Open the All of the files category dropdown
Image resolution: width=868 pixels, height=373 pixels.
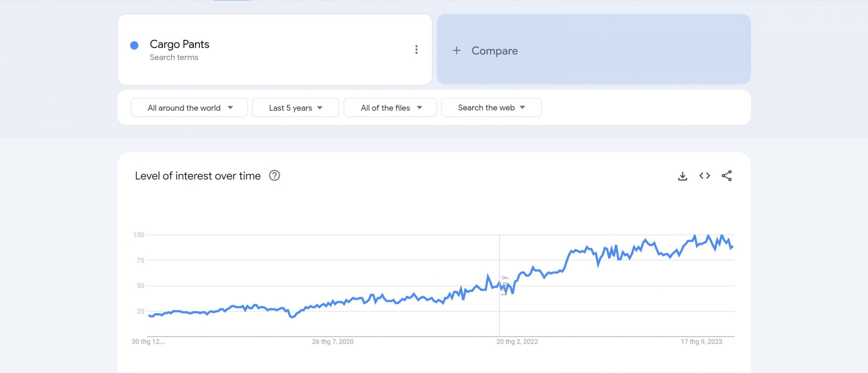[390, 108]
